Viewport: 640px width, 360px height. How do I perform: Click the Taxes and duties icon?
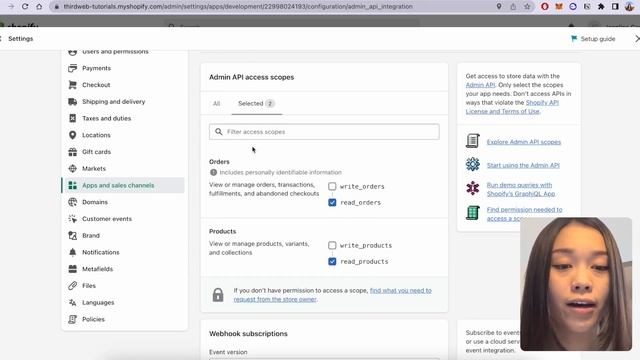[73, 118]
